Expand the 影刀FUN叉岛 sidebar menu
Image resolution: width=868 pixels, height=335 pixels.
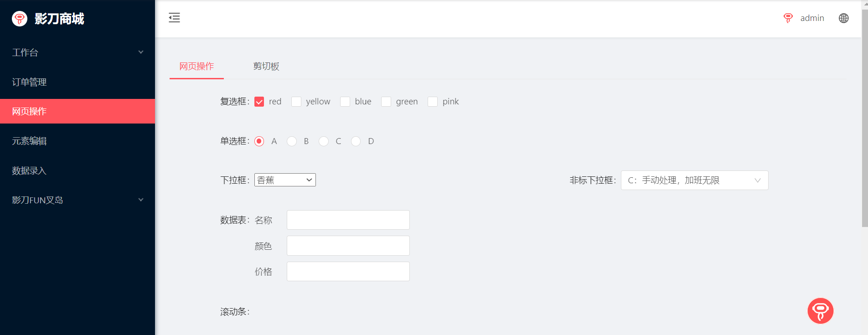click(x=77, y=200)
